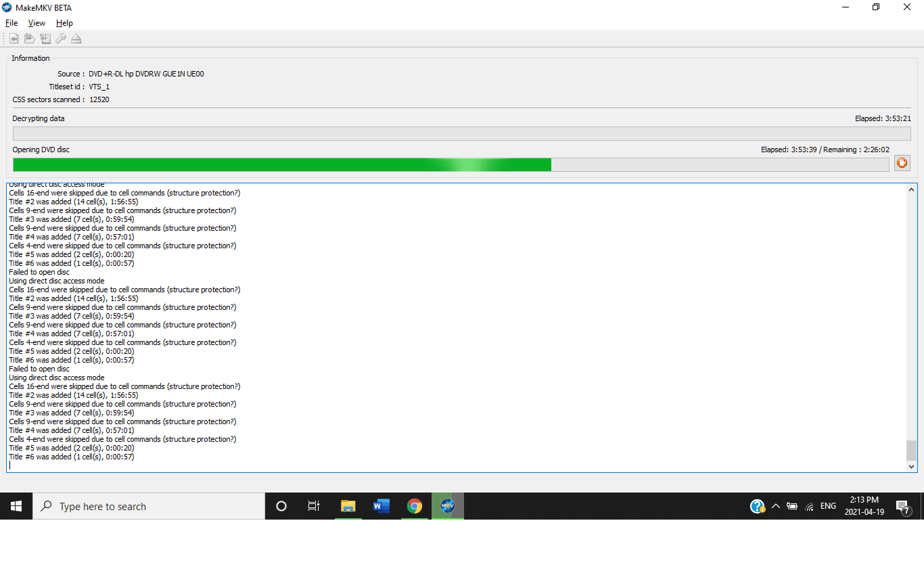Click the last Cells 16-end were skipped log line

124,386
